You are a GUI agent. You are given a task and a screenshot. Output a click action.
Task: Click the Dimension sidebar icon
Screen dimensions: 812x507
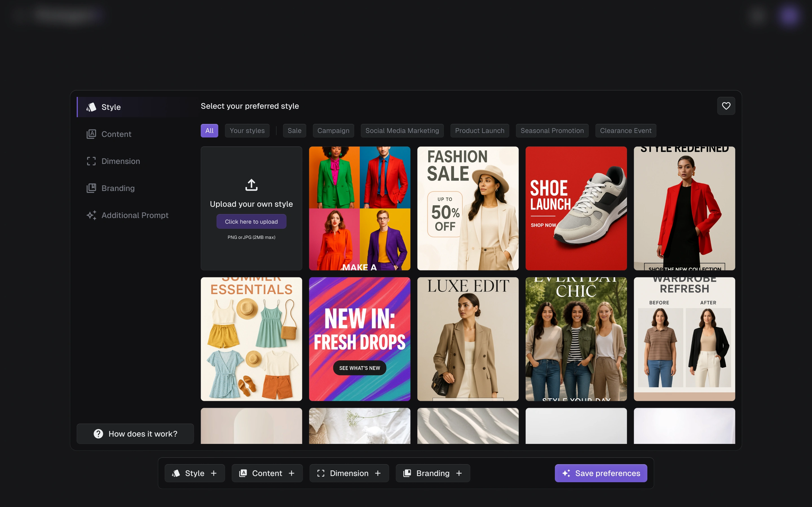click(91, 161)
